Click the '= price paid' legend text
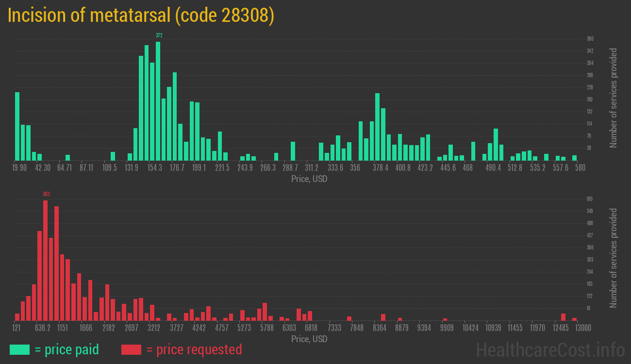631x364 pixels. 67,349
